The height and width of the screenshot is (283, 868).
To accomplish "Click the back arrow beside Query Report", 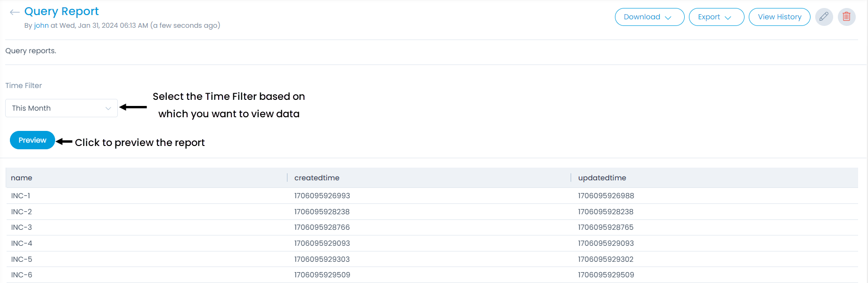I will tap(15, 12).
